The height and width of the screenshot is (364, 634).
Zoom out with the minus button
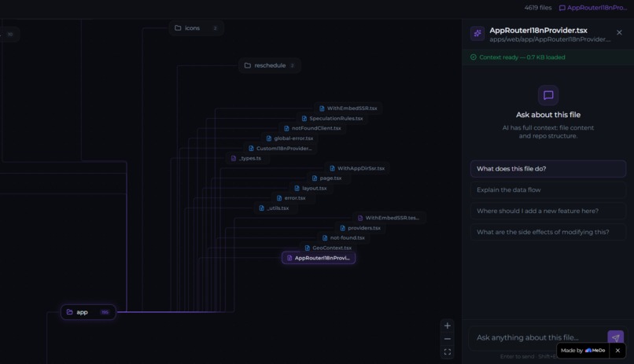448,339
